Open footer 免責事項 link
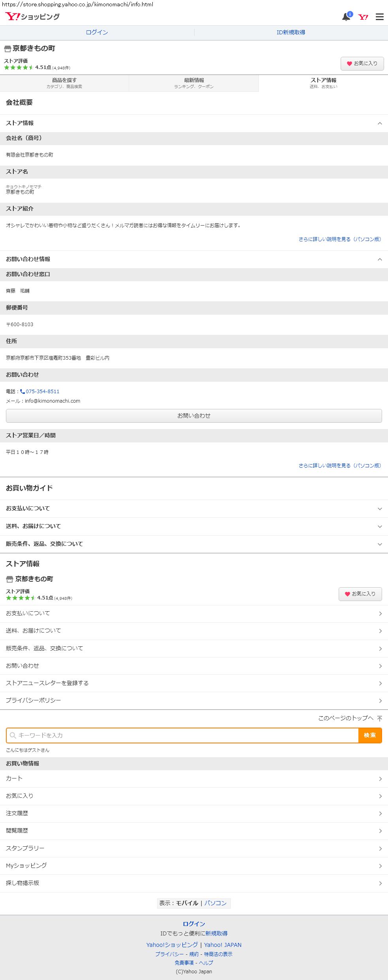 click(x=184, y=963)
